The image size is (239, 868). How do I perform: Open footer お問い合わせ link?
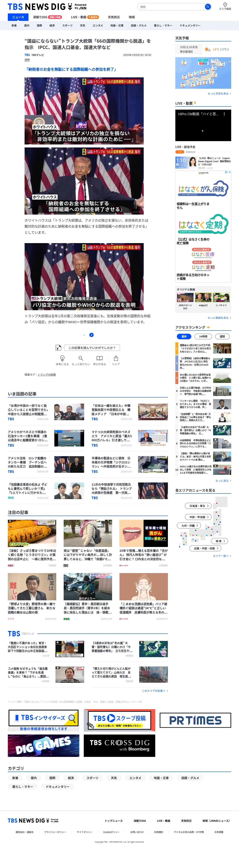[137, 832]
